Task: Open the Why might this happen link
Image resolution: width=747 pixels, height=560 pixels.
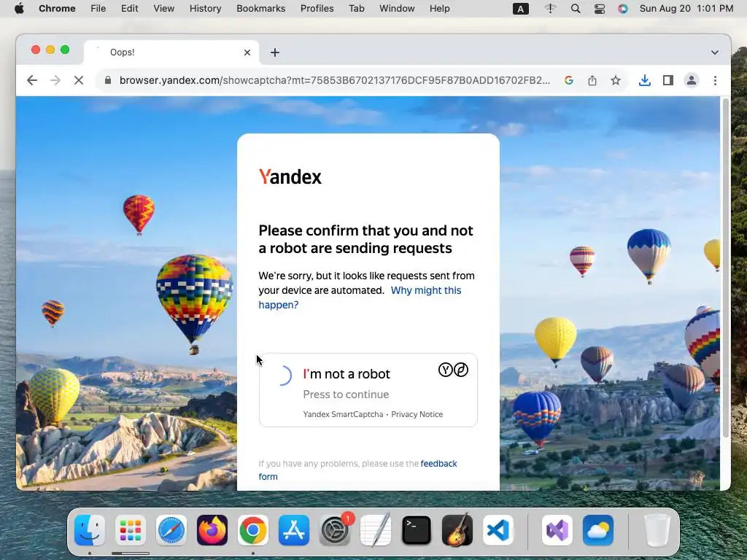Action: [360, 297]
